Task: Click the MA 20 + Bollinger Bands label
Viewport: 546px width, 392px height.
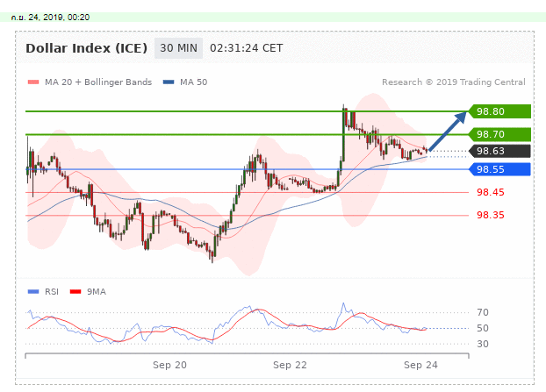Action: pos(98,82)
